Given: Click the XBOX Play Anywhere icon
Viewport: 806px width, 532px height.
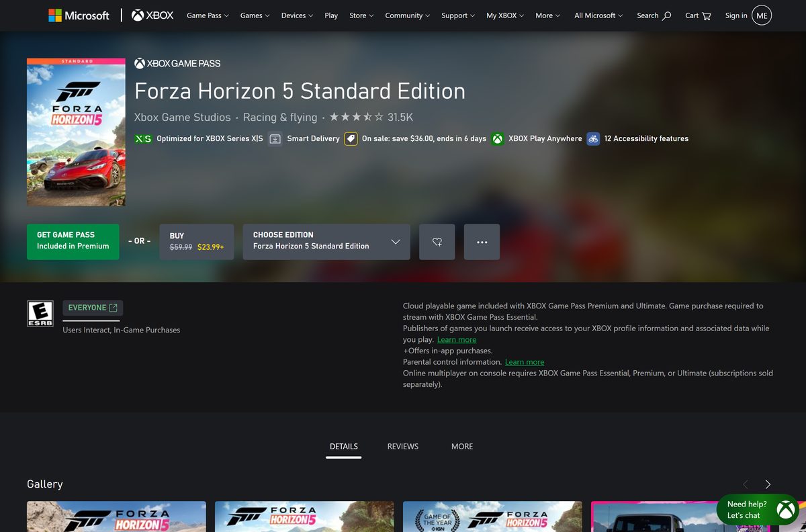Looking at the screenshot, I should [497, 139].
